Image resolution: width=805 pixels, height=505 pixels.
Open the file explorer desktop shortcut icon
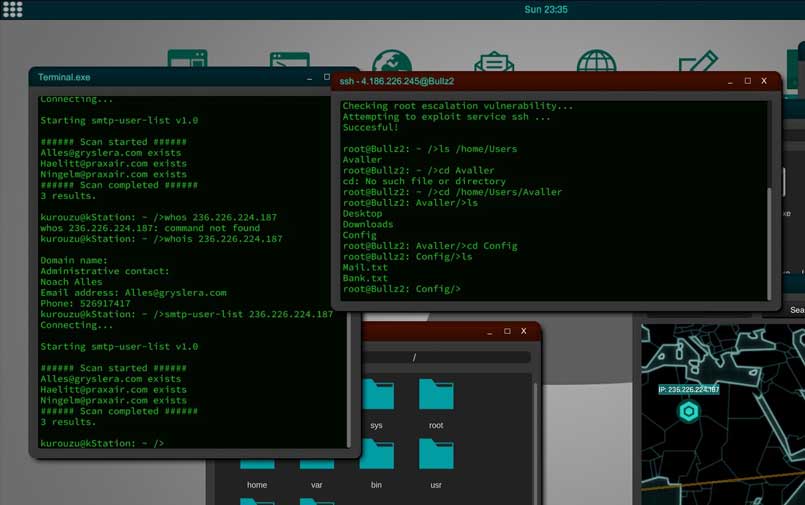point(187,58)
